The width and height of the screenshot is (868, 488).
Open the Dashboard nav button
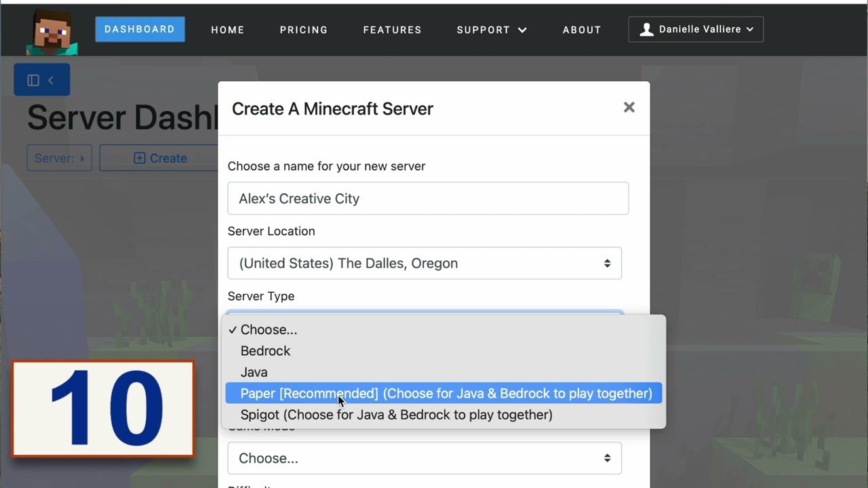pos(140,29)
